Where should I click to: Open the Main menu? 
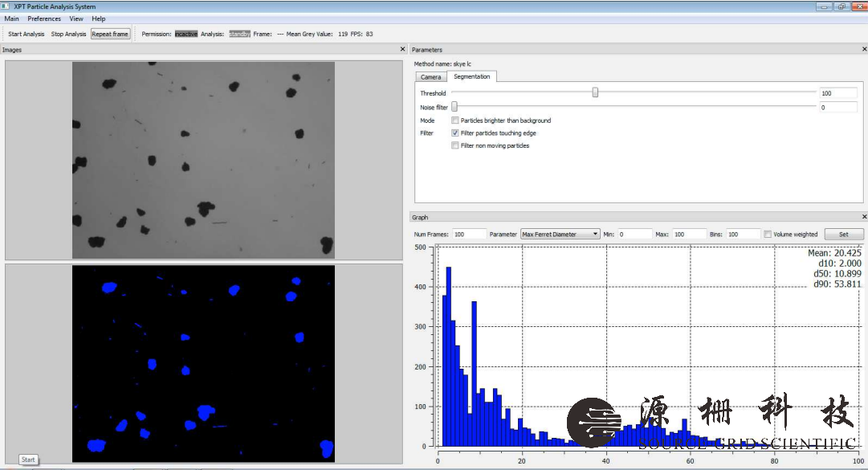(11, 18)
